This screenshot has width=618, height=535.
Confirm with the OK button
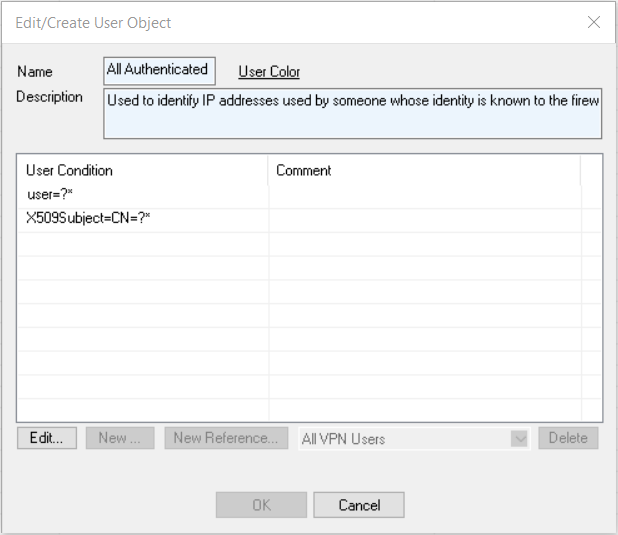click(261, 505)
